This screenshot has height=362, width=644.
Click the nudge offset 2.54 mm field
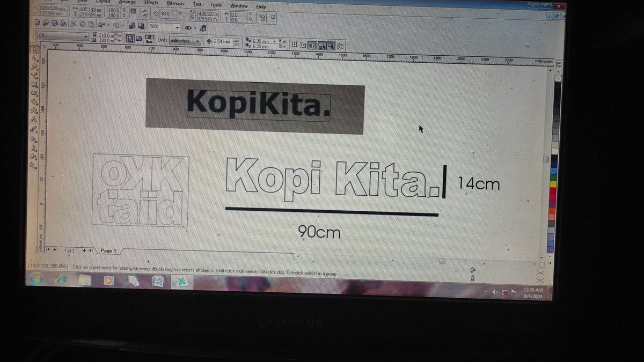click(223, 41)
